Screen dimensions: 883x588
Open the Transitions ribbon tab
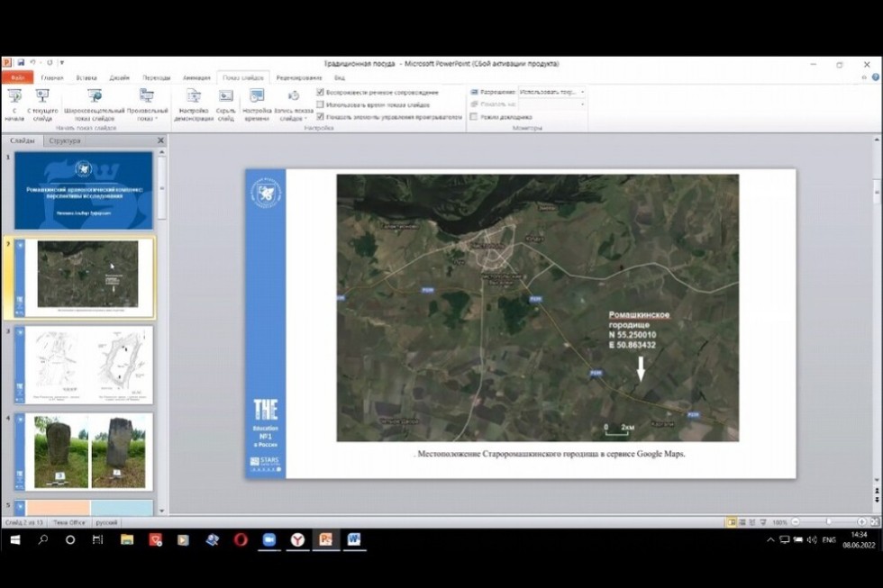click(156, 77)
